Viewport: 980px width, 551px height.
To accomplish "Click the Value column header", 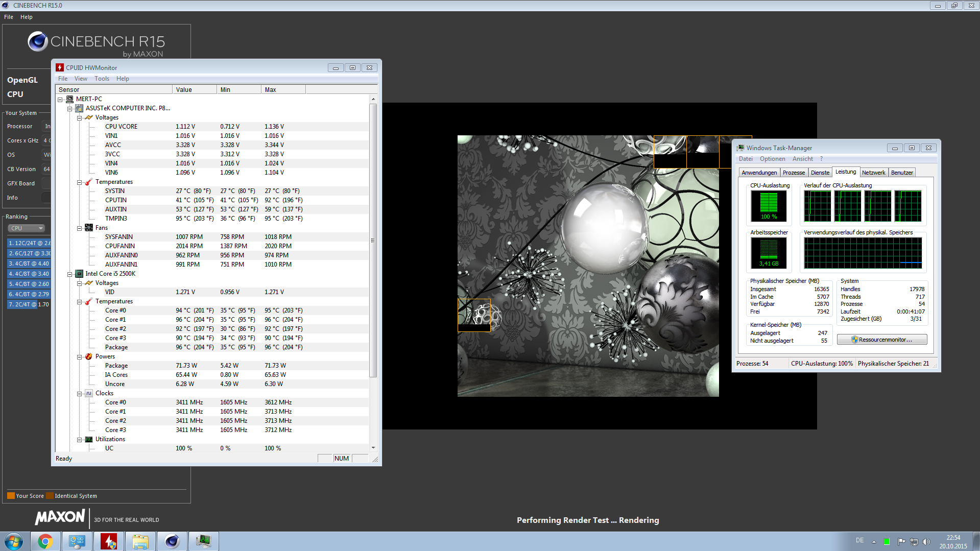I will (195, 90).
